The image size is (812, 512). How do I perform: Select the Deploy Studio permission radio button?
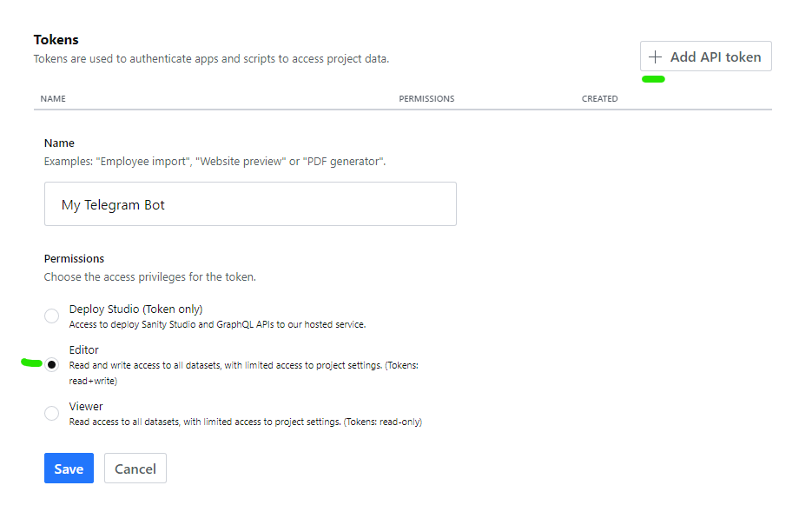(51, 316)
